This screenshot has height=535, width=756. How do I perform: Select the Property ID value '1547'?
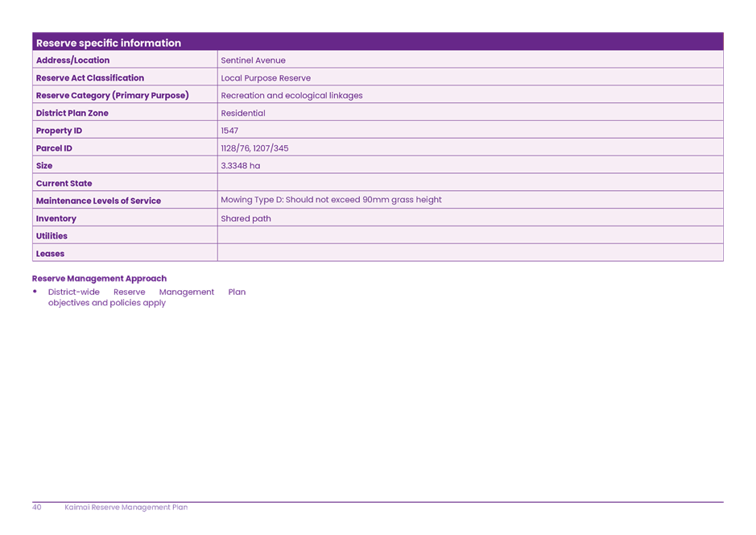coord(229,131)
